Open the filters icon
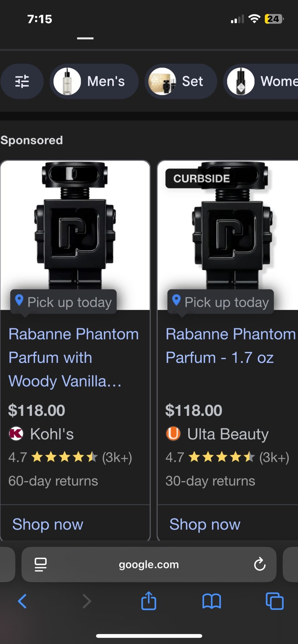 [22, 81]
